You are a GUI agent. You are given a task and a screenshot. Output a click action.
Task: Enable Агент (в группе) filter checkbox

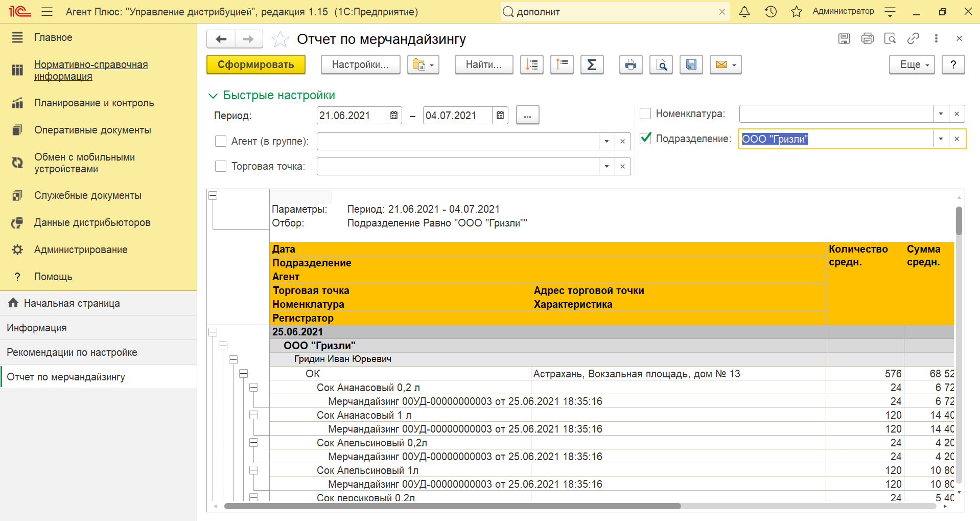pos(221,141)
